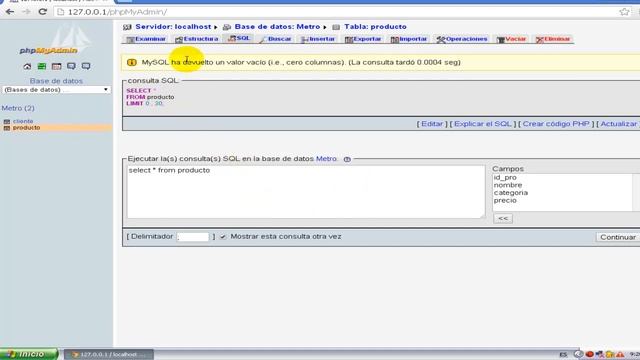
Task: Click into the SQL query textarea
Action: 306,191
